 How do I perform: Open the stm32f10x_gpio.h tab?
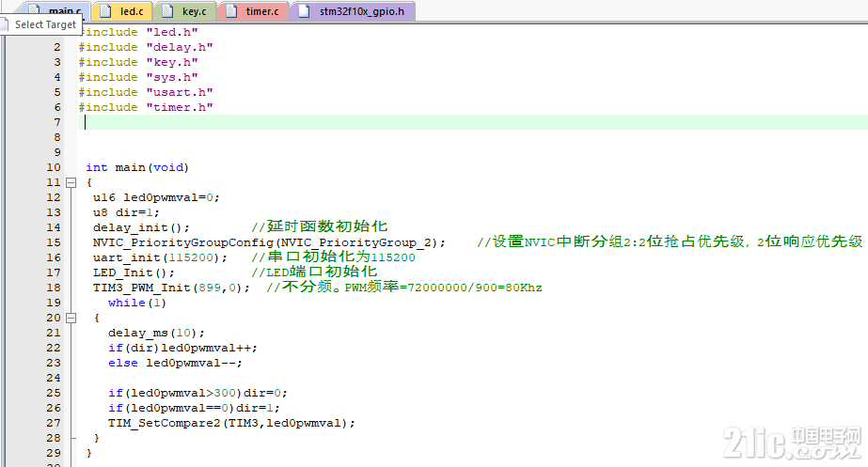pos(352,11)
